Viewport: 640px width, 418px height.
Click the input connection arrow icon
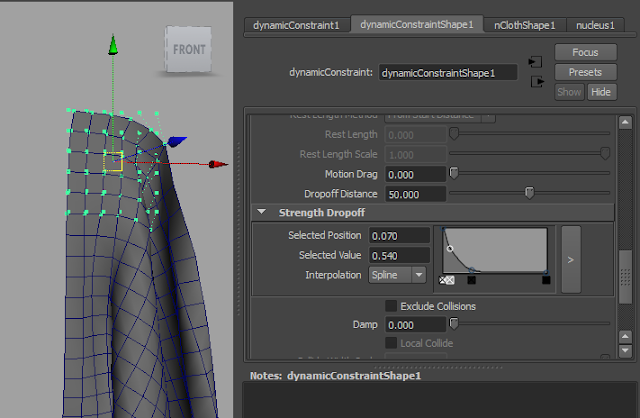535,62
